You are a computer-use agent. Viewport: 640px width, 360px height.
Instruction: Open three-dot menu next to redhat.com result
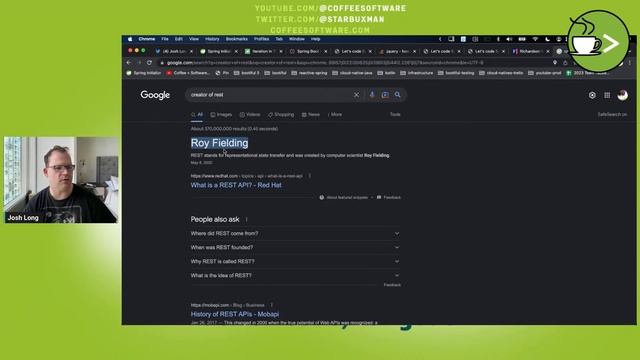point(309,176)
